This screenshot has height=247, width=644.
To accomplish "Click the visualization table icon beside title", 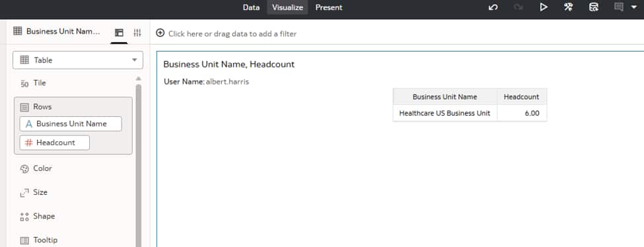I will click(18, 31).
